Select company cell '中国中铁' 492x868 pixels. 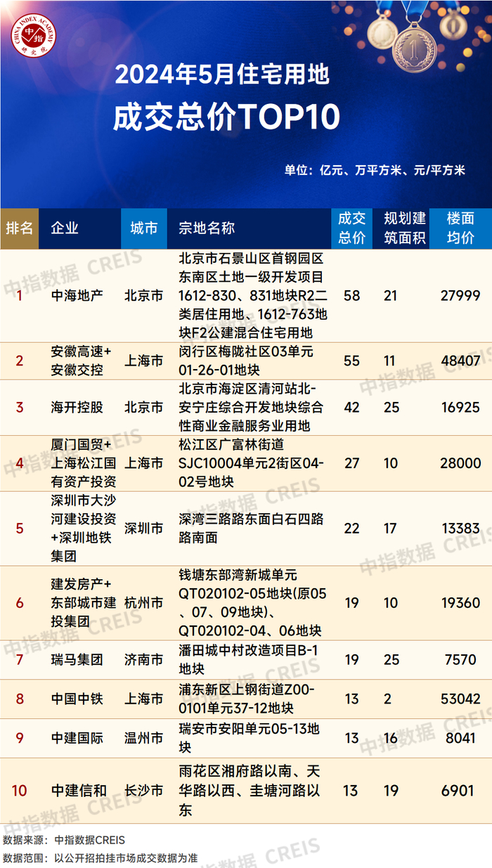point(77,699)
